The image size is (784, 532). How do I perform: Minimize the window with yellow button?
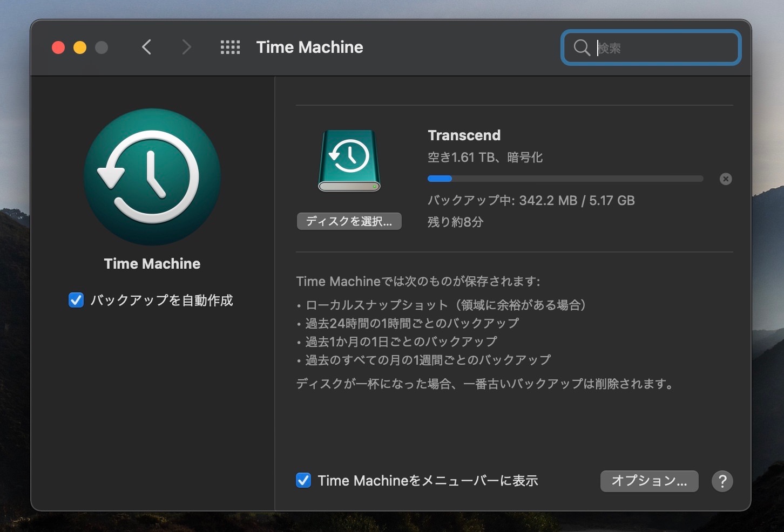[x=80, y=47]
